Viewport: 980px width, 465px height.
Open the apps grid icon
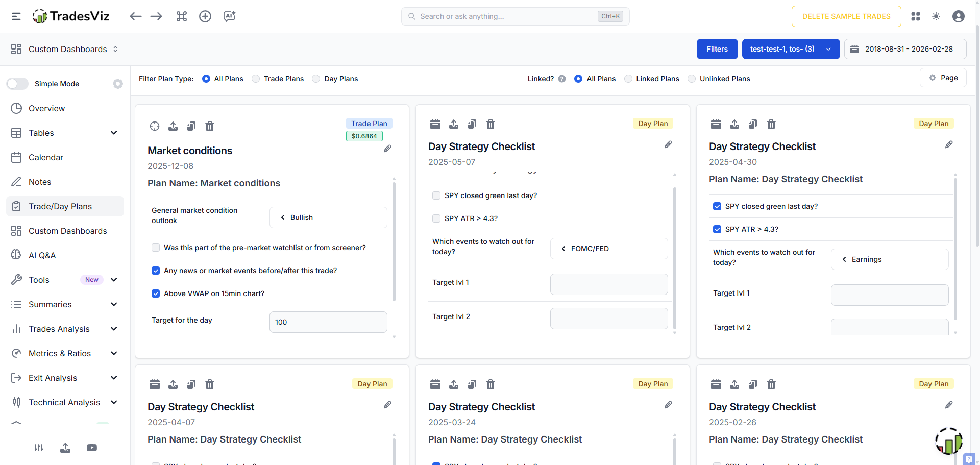click(916, 16)
